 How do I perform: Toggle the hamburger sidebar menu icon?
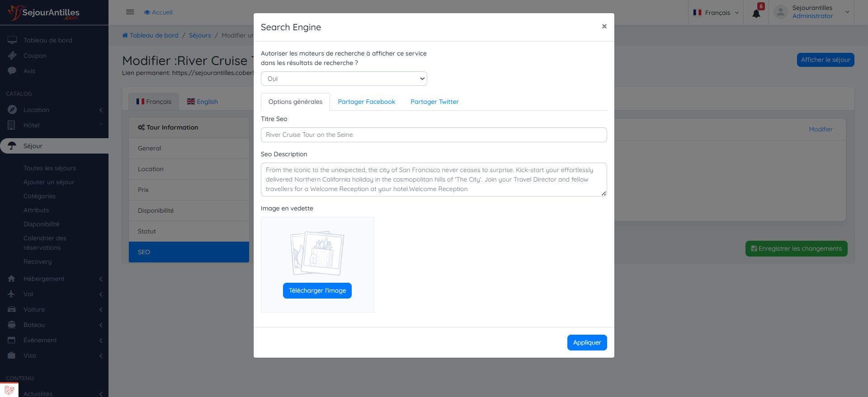[x=130, y=12]
